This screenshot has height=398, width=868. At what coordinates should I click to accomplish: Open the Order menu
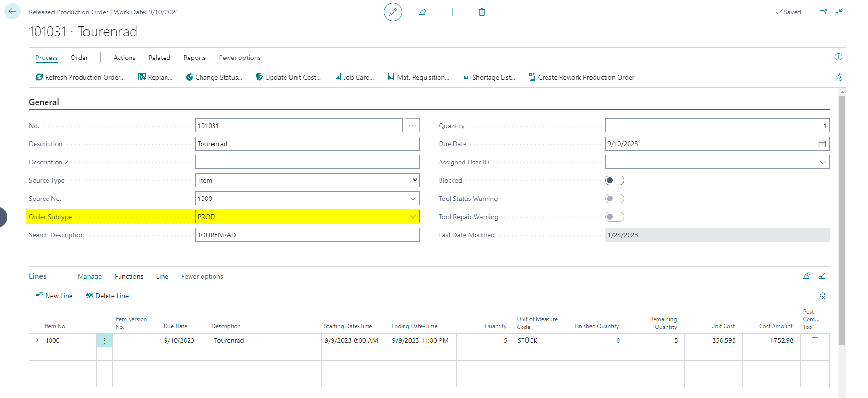[x=79, y=58]
